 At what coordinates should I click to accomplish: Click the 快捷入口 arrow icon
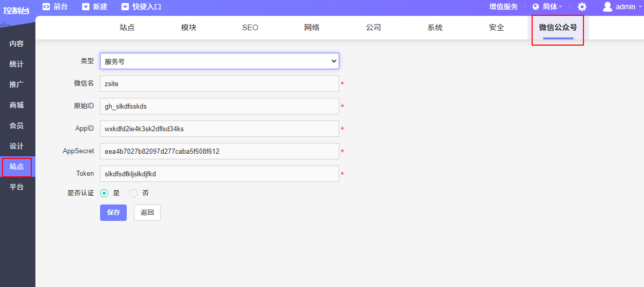pyautogui.click(x=125, y=7)
